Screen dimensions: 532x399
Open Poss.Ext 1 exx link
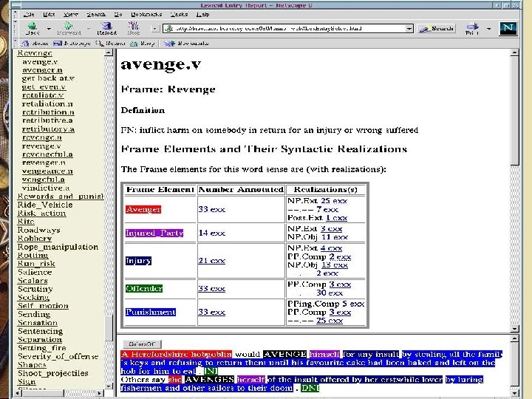click(337, 218)
